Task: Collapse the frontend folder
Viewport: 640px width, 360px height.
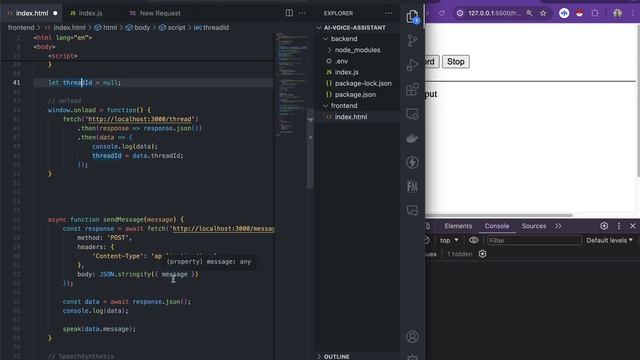Action: click(344, 106)
